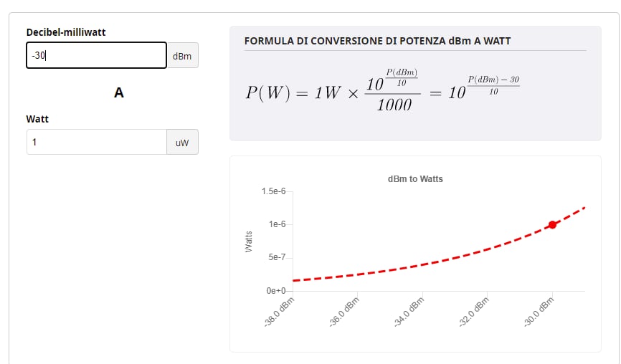Click the 5e-7 y-axis tick label

278,257
